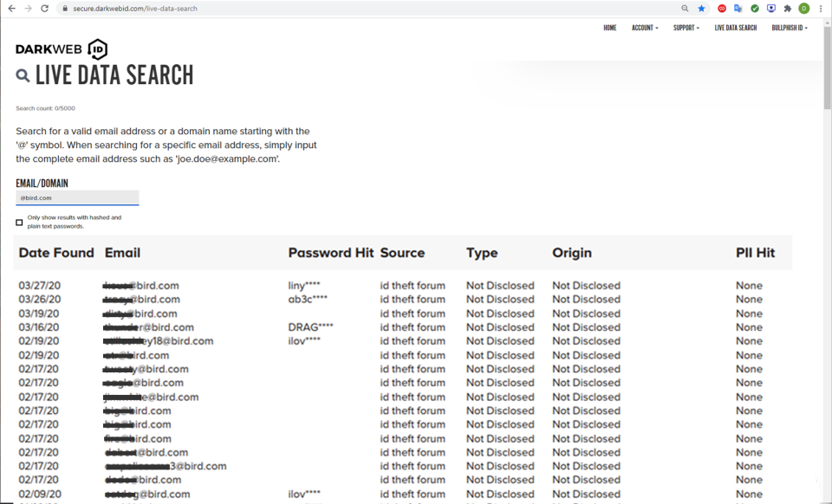The image size is (832, 504).
Task: Click the address bar URL
Action: 135,9
